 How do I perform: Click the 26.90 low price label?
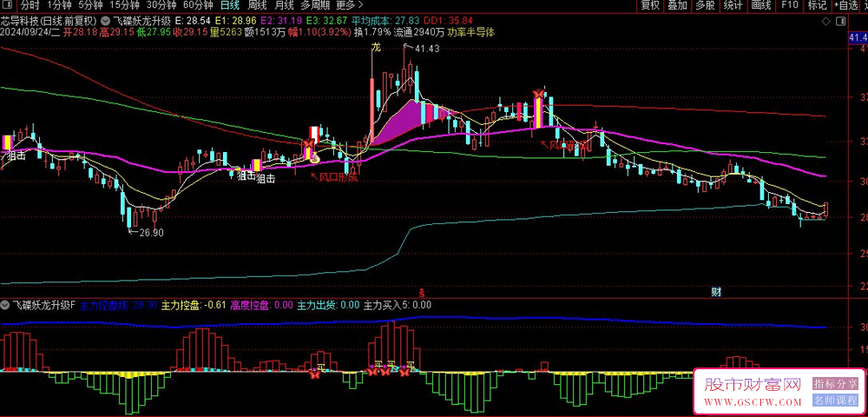(150, 233)
